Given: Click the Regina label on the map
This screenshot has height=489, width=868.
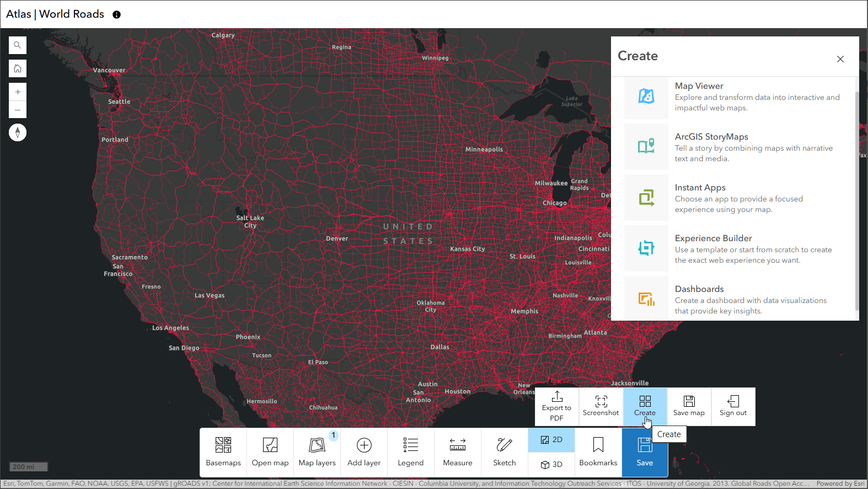Looking at the screenshot, I should point(341,47).
